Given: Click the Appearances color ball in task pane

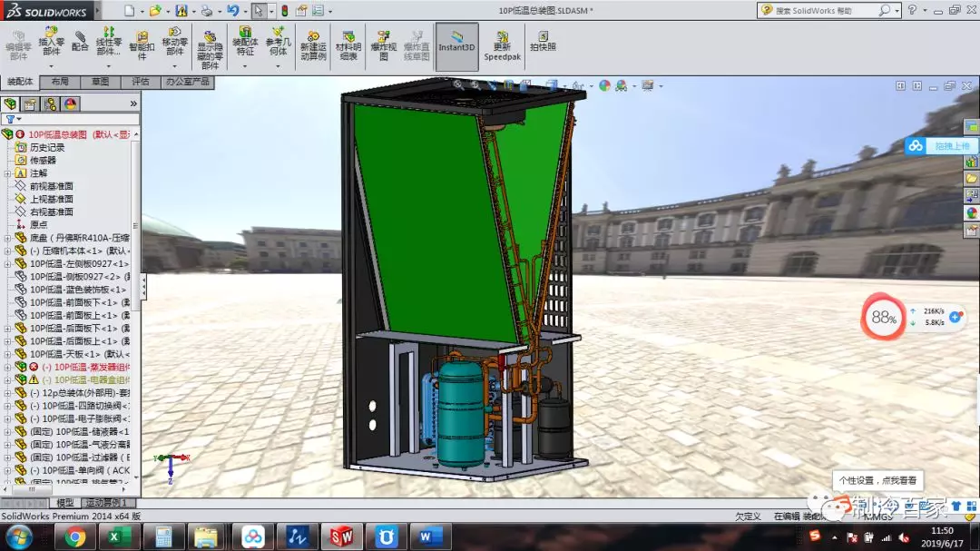Looking at the screenshot, I should (x=971, y=212).
